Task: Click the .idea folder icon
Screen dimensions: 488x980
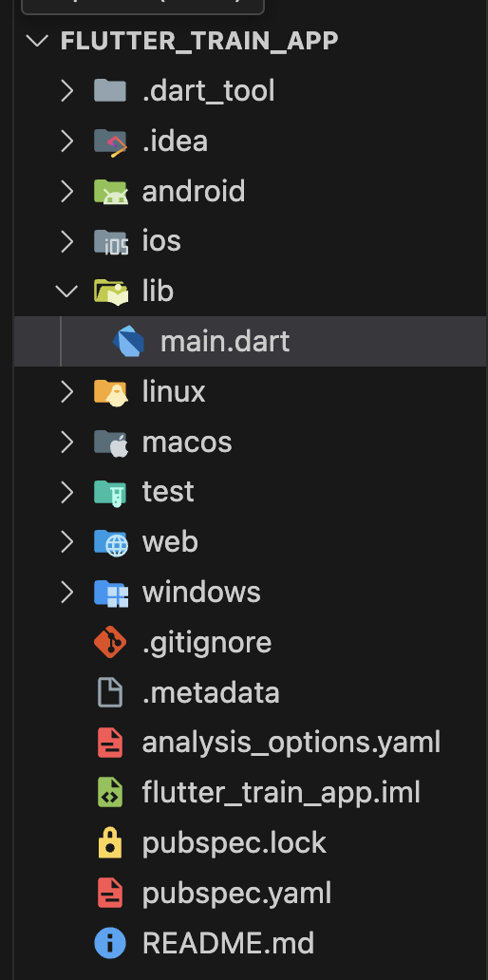Action: 110,141
